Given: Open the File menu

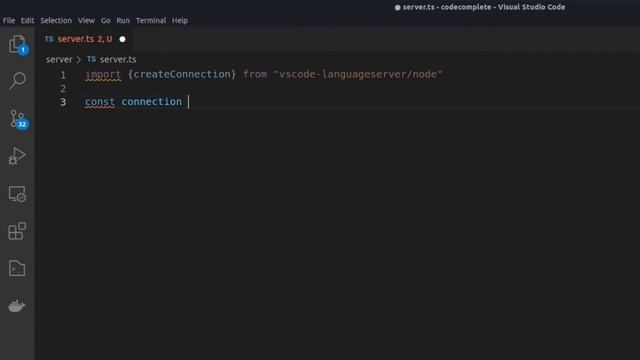Looking at the screenshot, I should pos(9,20).
